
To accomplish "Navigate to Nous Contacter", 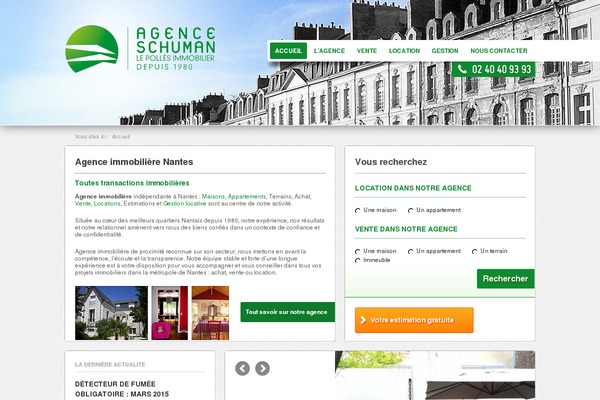I will pyautogui.click(x=498, y=50).
